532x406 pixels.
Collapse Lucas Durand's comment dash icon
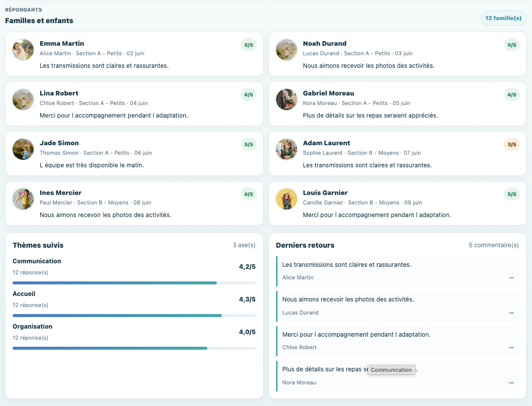pos(511,313)
